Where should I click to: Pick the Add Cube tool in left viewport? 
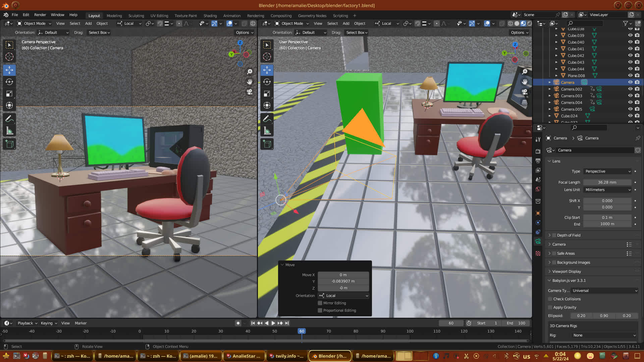(x=9, y=144)
